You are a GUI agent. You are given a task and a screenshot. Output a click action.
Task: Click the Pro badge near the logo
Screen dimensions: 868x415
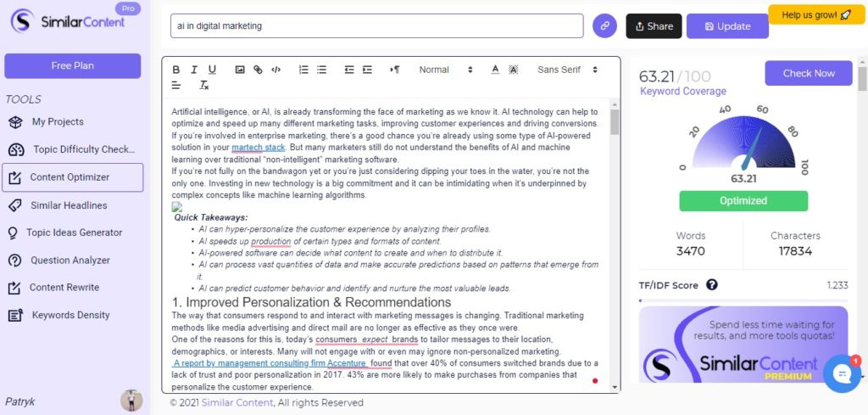128,8
